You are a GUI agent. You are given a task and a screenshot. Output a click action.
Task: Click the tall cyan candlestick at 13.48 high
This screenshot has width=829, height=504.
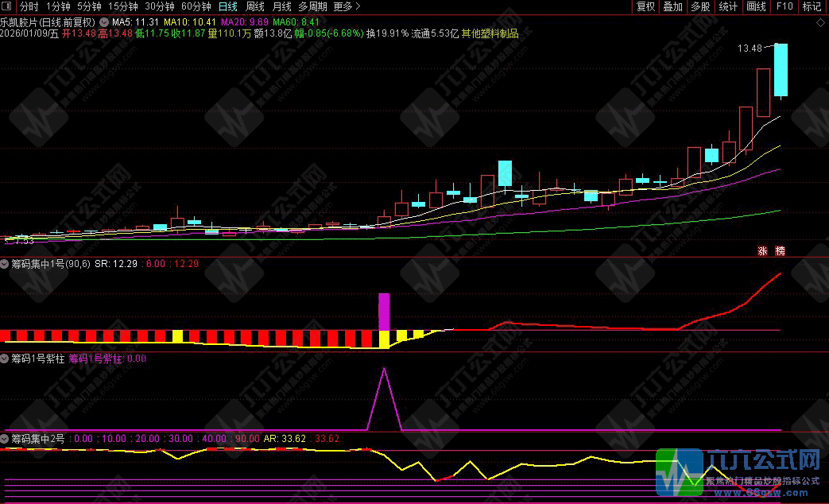[x=781, y=71]
